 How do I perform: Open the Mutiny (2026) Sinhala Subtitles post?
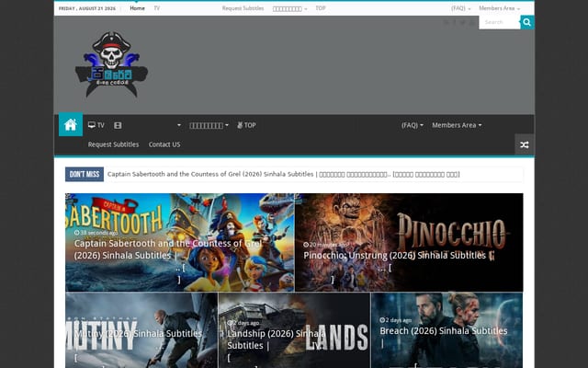coord(138,333)
